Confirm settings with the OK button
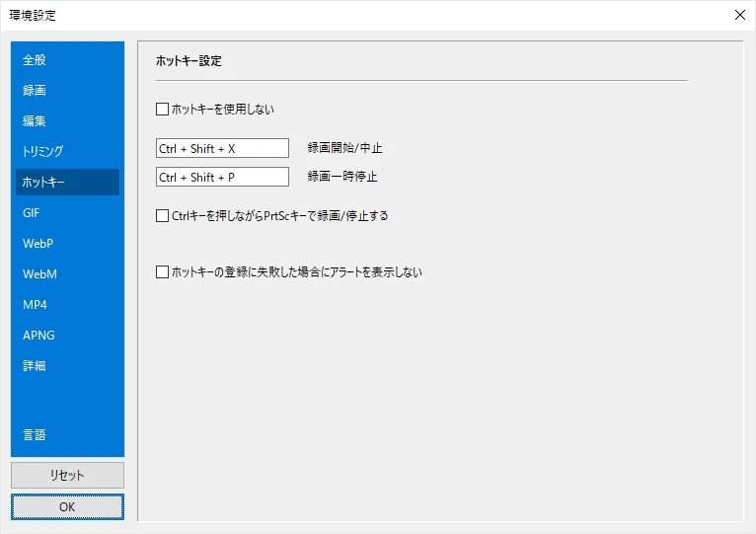Viewport: 756px width, 534px height. pos(67,506)
